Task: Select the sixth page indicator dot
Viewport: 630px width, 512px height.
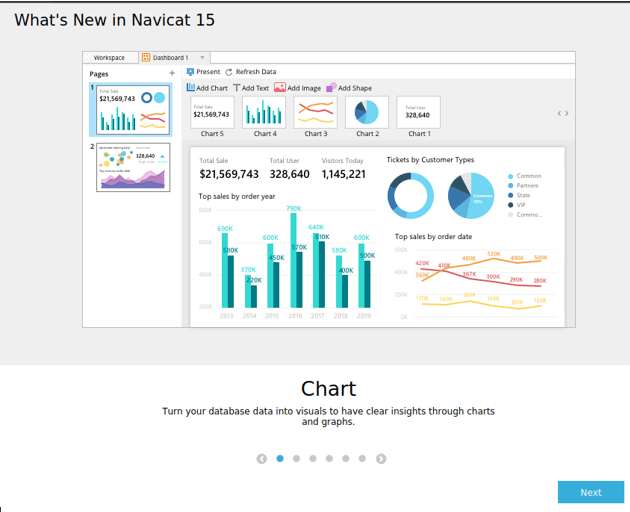Action: pyautogui.click(x=362, y=459)
